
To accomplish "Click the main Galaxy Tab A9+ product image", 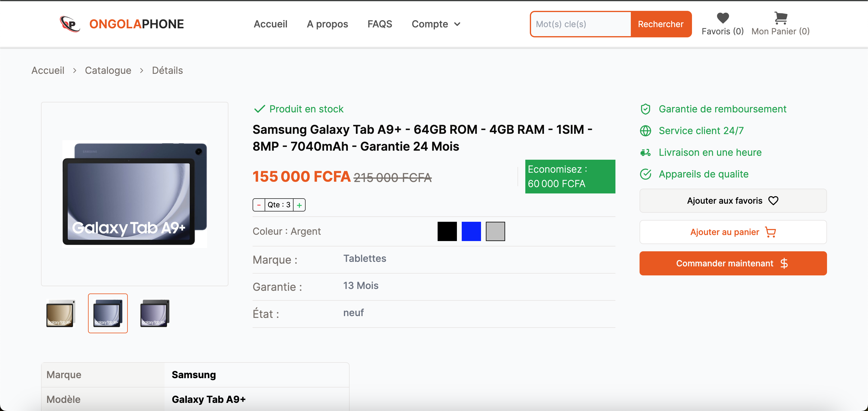I will click(x=135, y=194).
